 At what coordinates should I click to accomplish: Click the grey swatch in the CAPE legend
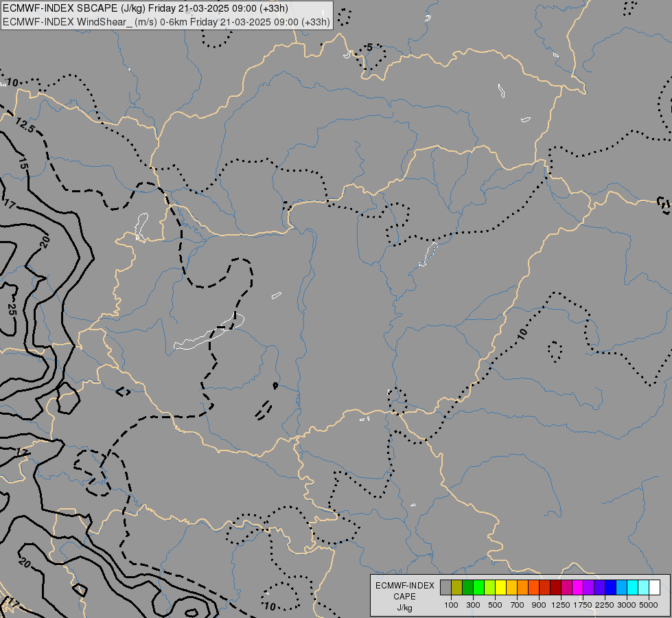445,588
